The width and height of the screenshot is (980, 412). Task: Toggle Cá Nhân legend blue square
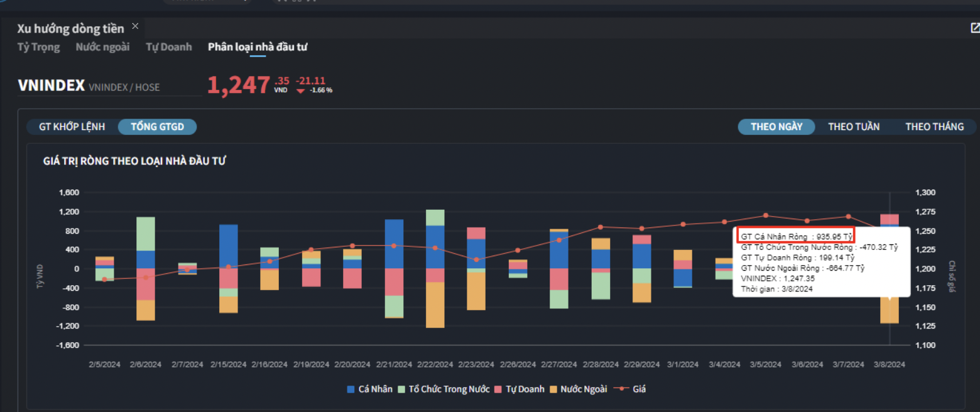click(351, 389)
